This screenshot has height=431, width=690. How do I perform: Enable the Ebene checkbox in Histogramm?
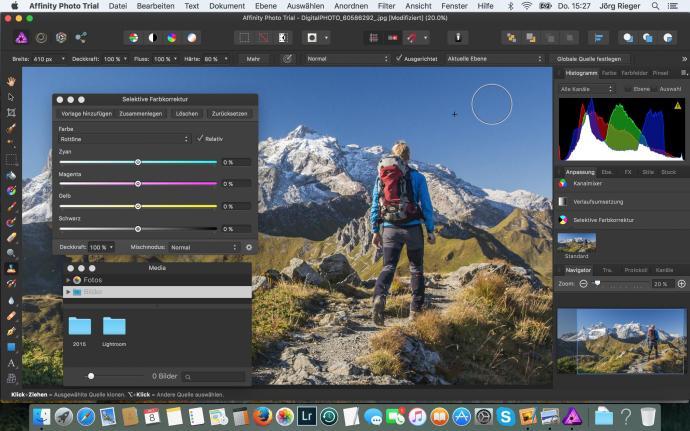(628, 89)
